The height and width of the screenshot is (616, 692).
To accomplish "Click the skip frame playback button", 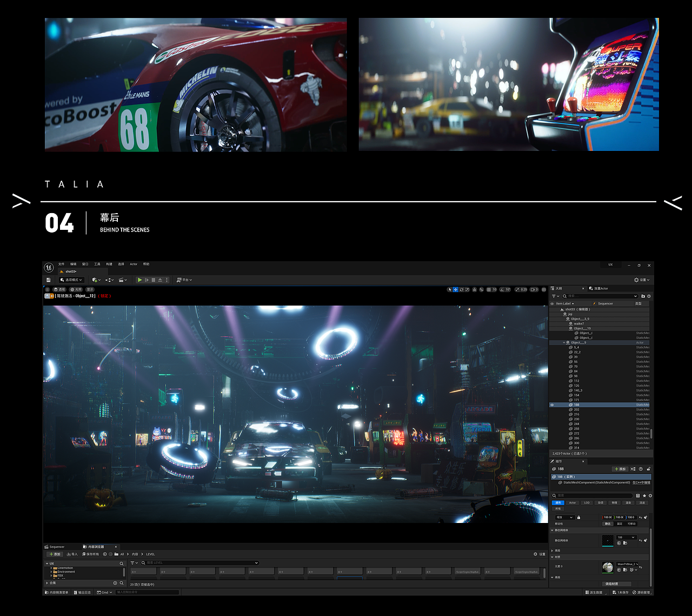I will [x=147, y=280].
